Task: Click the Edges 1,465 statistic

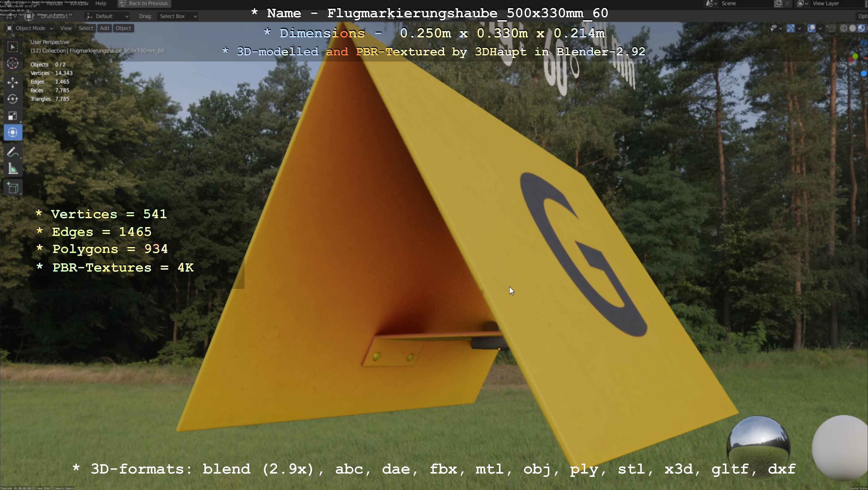Action: (50, 82)
